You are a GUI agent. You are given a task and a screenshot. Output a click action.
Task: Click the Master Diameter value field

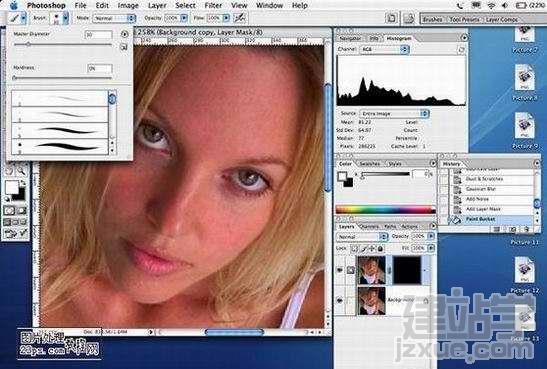pyautogui.click(x=99, y=35)
